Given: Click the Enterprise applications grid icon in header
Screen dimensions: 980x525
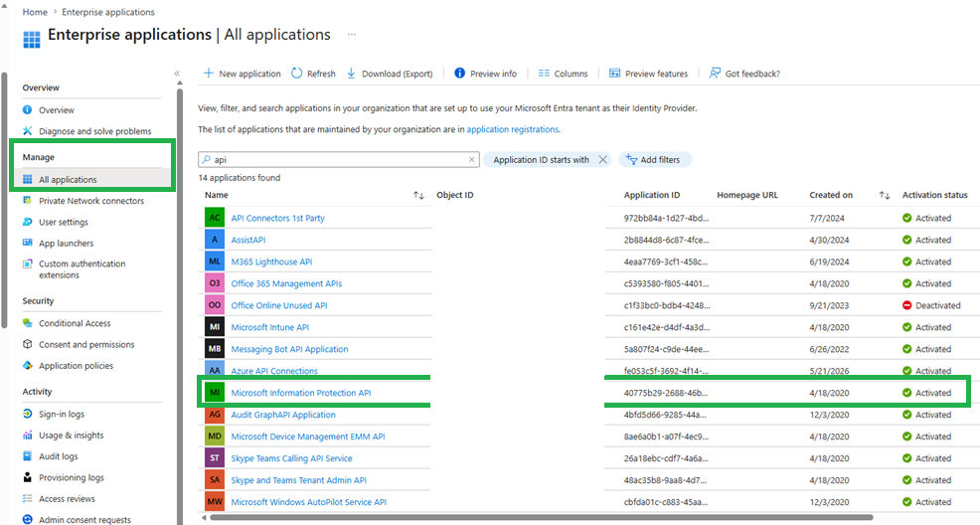Looking at the screenshot, I should [x=31, y=39].
